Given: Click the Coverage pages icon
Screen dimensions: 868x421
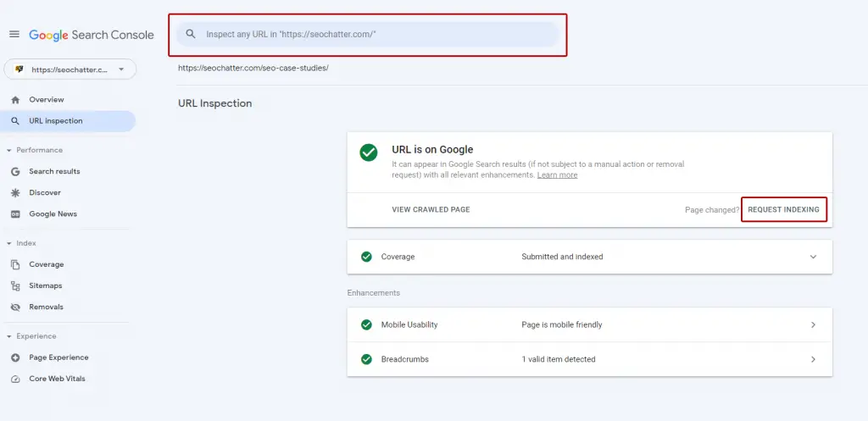Looking at the screenshot, I should pos(15,264).
